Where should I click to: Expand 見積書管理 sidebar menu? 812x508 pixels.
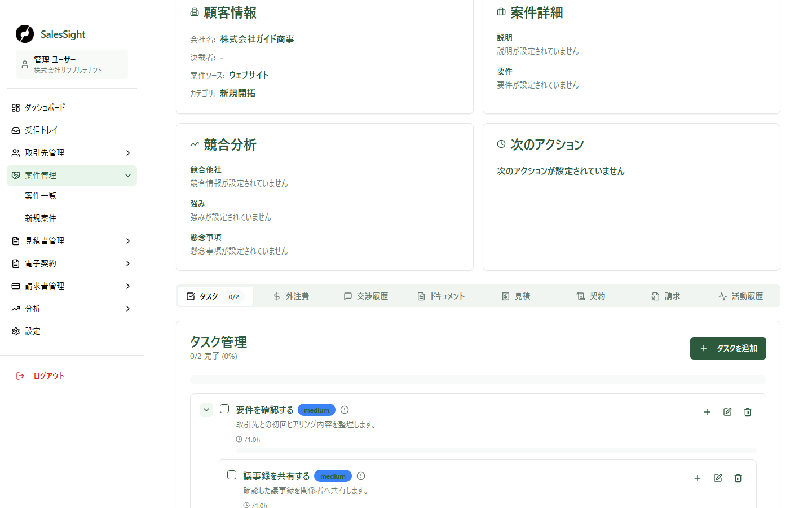72,241
